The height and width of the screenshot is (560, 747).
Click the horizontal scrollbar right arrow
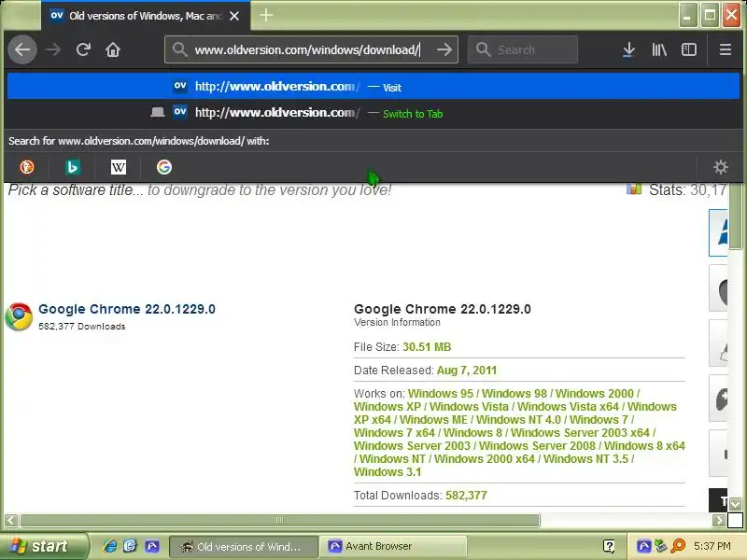tap(719, 520)
